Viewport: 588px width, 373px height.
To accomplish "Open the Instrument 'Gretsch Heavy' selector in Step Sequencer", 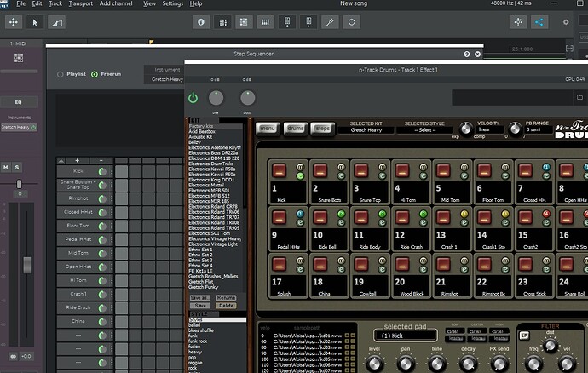I will [165, 79].
